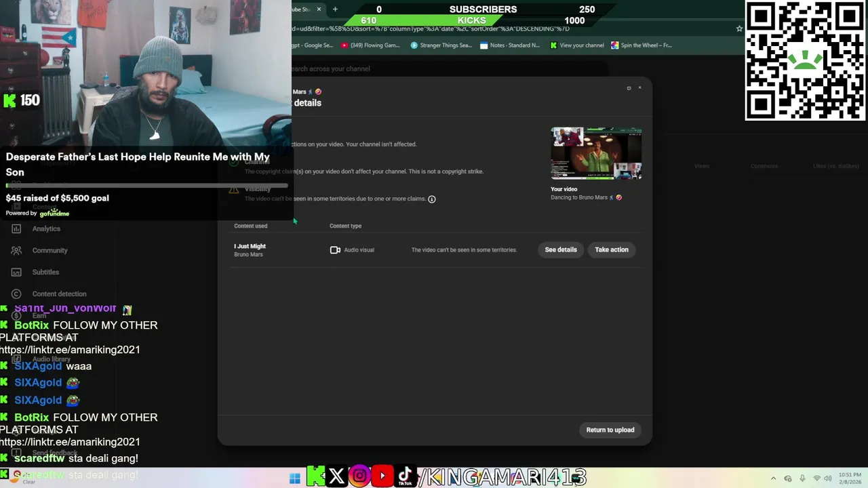Open the Windows Start menu
This screenshot has width=868, height=488.
coord(294,479)
